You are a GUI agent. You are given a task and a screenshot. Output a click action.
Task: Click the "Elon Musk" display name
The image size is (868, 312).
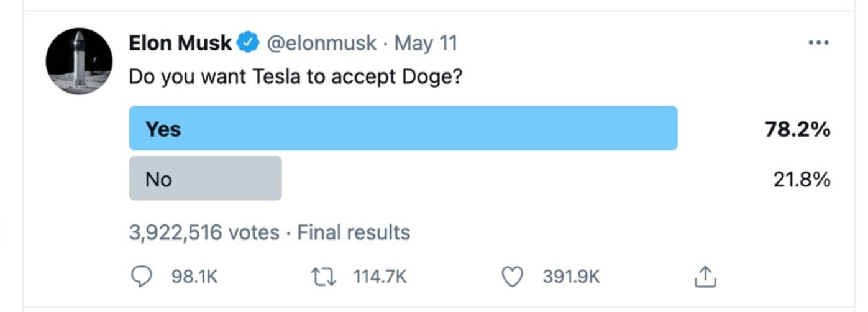(180, 43)
